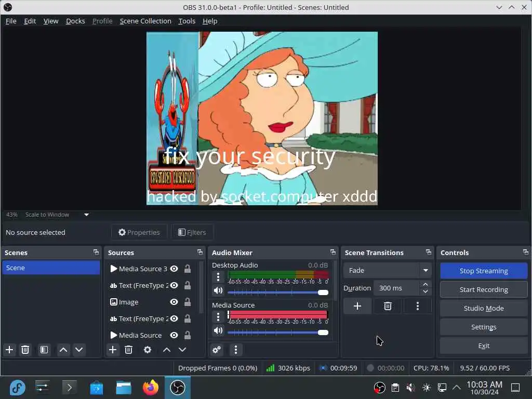Pop out the Sources dock
The image size is (532, 399).
pos(200,252)
